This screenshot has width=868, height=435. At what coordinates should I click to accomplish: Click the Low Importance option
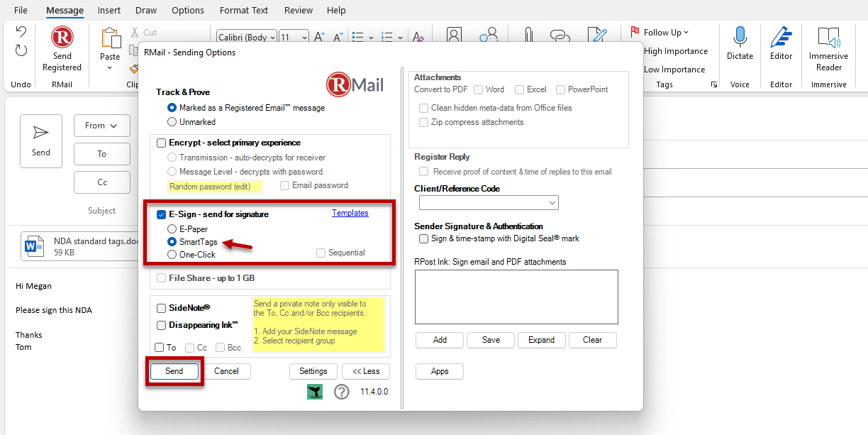click(674, 70)
